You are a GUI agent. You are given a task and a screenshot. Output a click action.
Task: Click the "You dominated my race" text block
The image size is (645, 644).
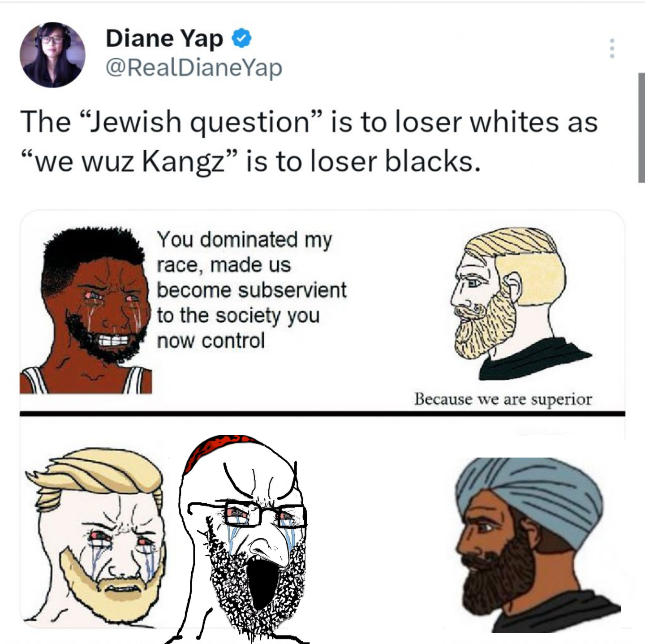[x=252, y=290]
